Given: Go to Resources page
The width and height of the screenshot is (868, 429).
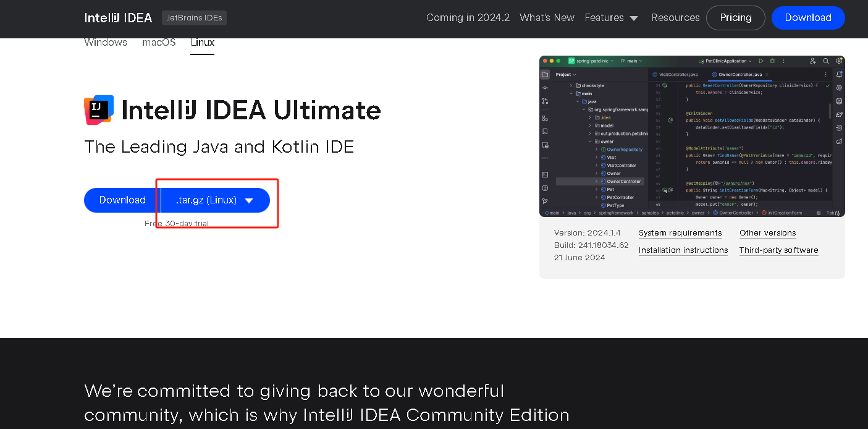Looking at the screenshot, I should coord(675,18).
